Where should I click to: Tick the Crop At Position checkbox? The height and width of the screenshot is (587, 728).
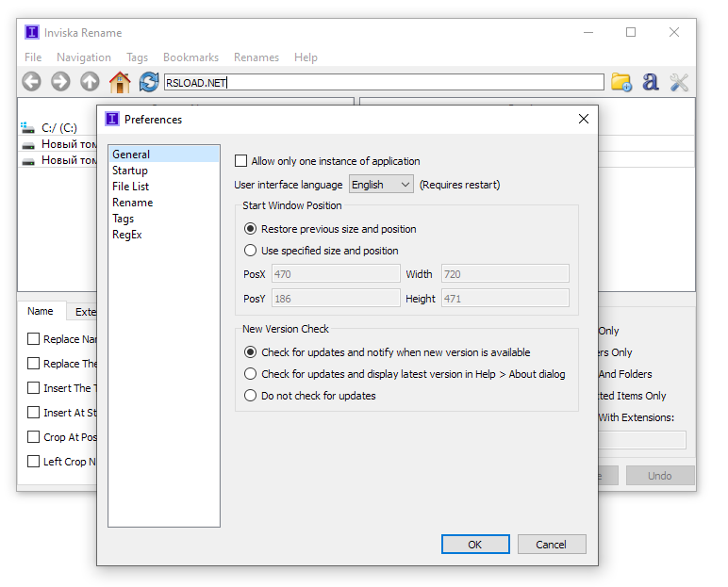click(x=33, y=436)
